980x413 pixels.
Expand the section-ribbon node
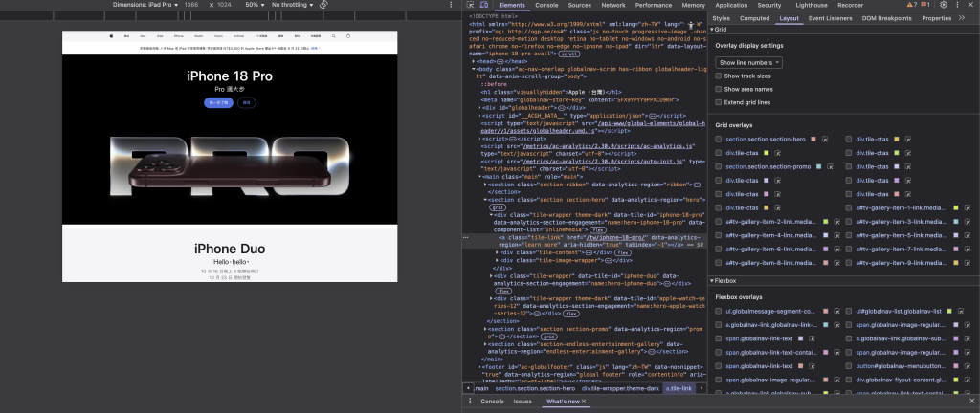[x=486, y=185]
